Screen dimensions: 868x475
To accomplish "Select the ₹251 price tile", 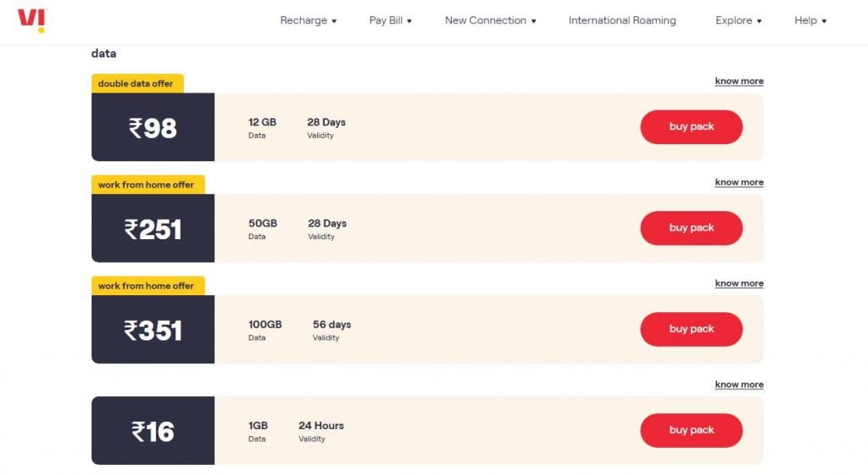I will pos(153,228).
